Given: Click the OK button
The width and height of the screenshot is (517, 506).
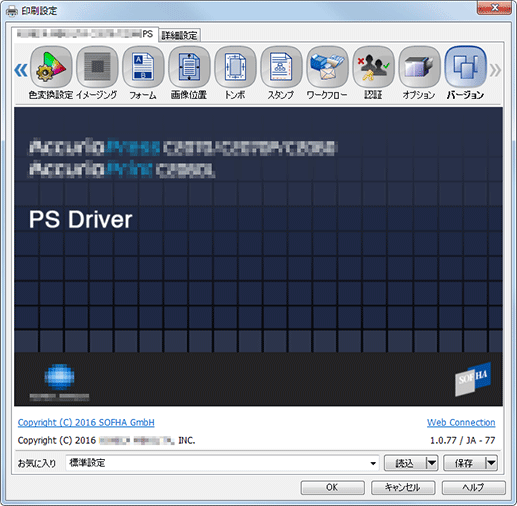Looking at the screenshot, I should click(x=332, y=487).
